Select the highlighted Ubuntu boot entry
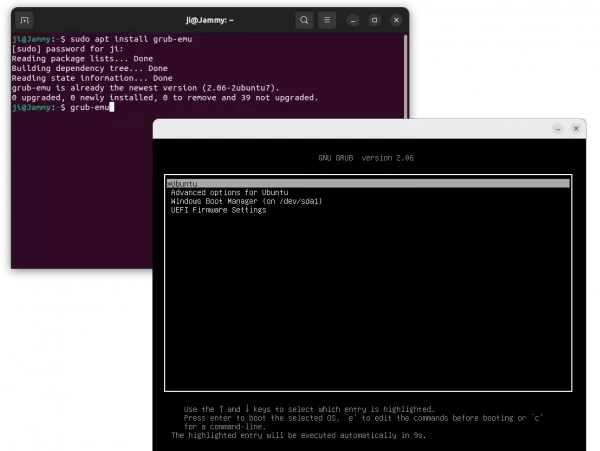 click(x=368, y=184)
